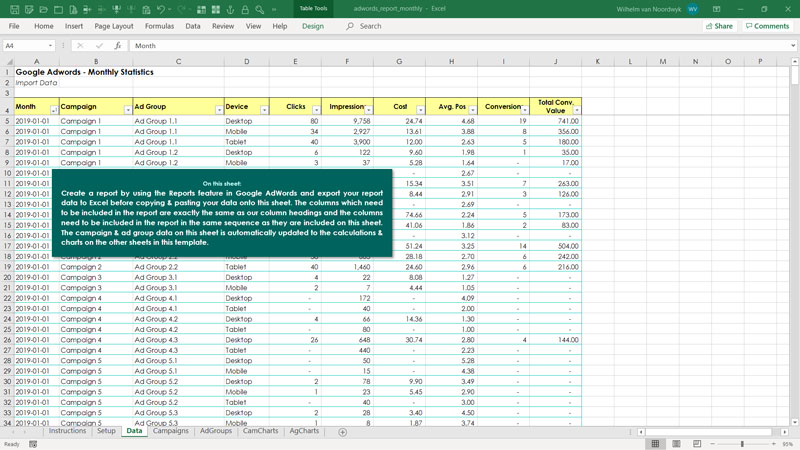Switch to the CamCharts sheet tab

(261, 431)
